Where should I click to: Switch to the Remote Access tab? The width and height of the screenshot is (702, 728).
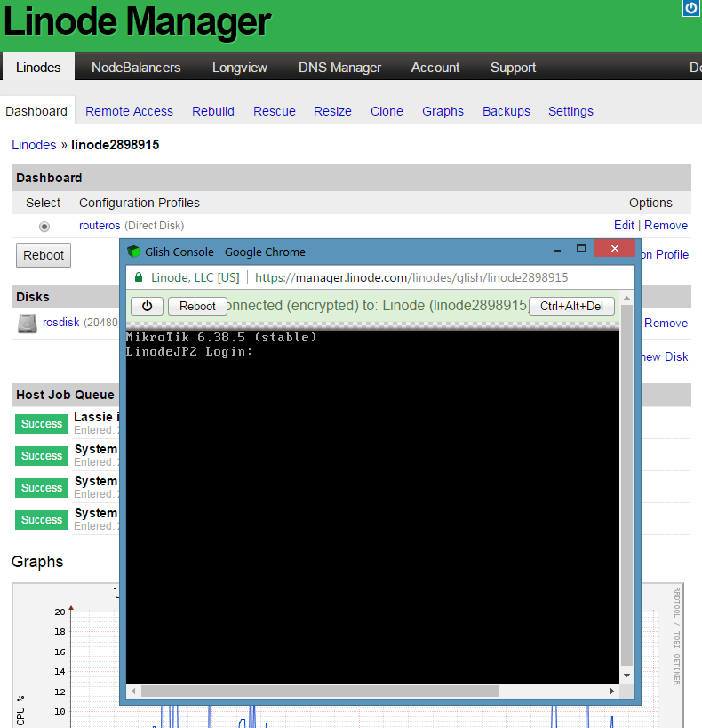(x=129, y=111)
